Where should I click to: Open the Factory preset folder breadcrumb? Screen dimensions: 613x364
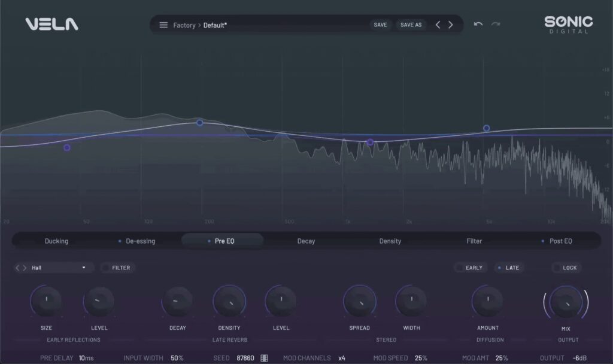[x=184, y=25]
